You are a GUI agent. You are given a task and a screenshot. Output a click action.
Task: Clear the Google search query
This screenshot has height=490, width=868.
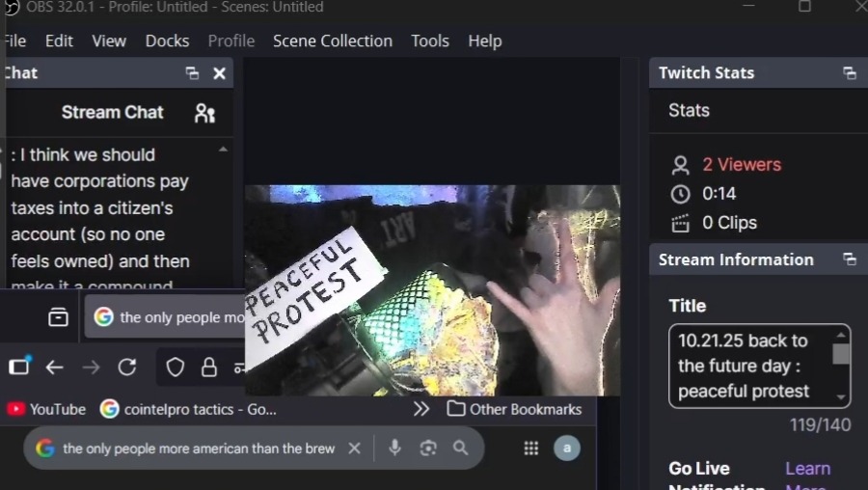pos(354,448)
